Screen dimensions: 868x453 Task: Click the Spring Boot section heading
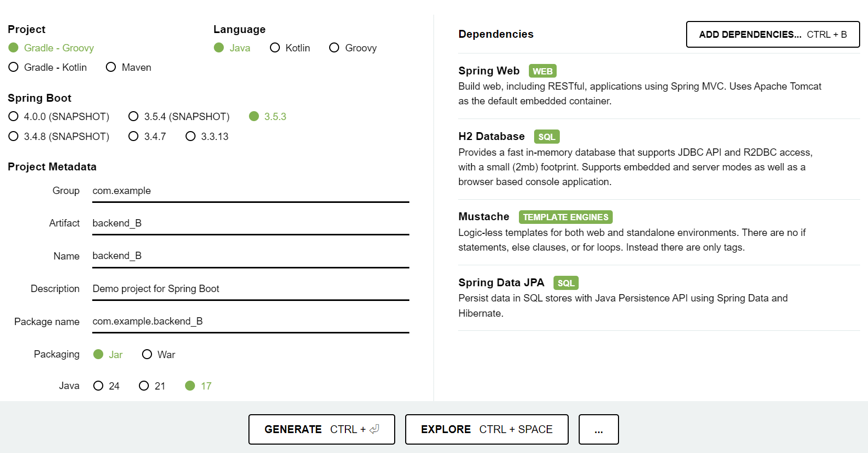point(40,98)
